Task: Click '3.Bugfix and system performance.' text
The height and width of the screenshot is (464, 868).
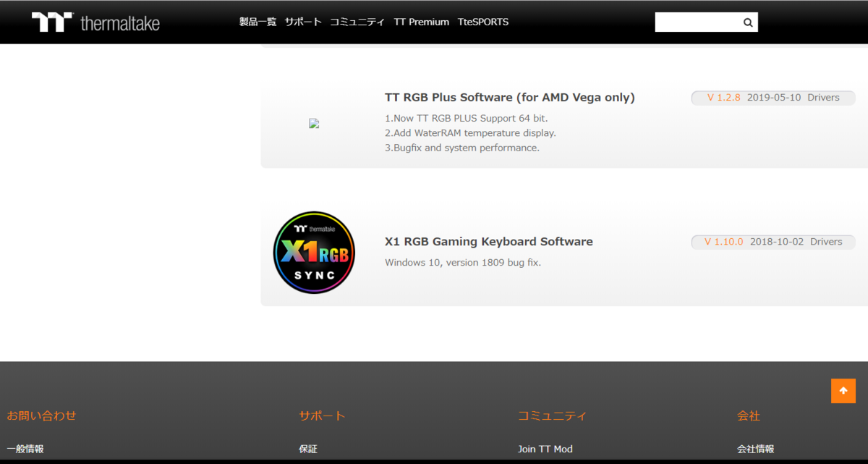Action: click(462, 148)
